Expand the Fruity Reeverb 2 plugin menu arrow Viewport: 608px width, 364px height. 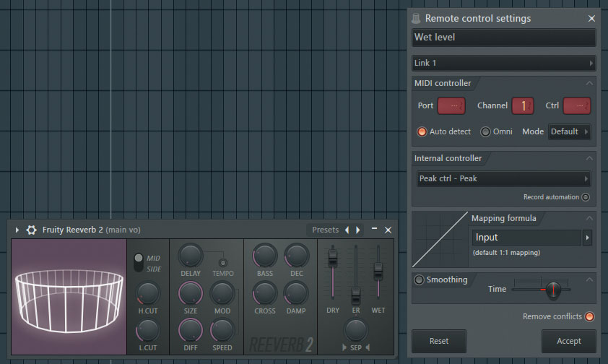[x=17, y=230]
